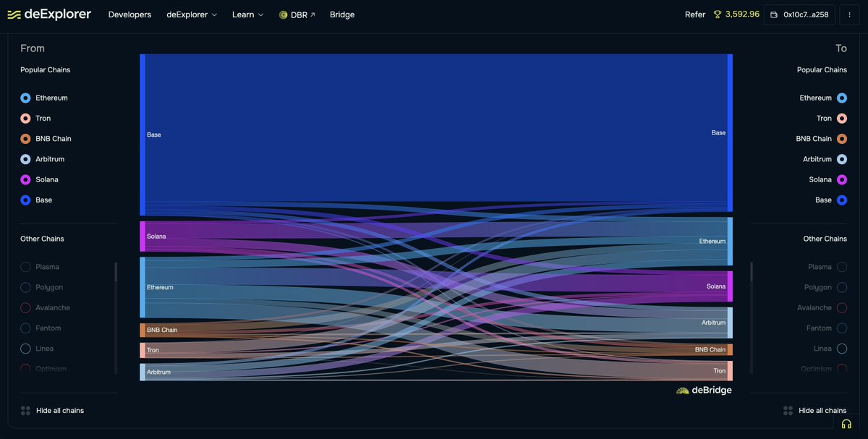Image resolution: width=868 pixels, height=439 pixels.
Task: Click grid icon beside From Hide all chains
Action: pos(25,410)
